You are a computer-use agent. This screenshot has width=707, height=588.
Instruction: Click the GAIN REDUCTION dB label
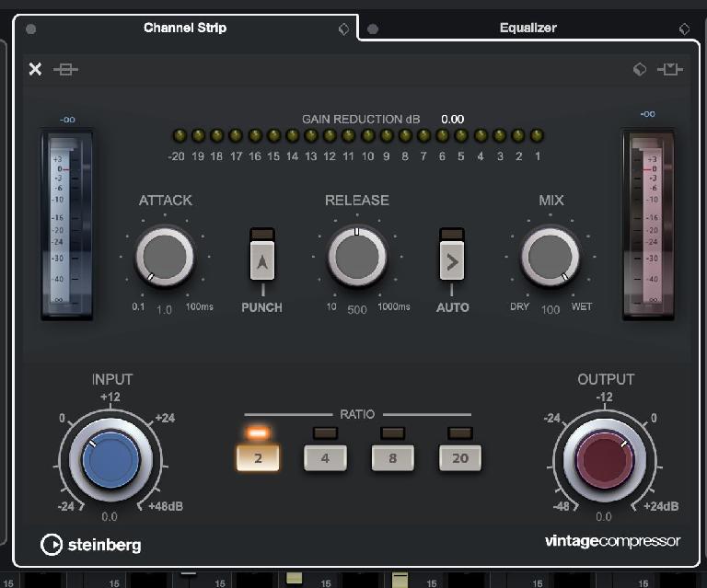(361, 120)
